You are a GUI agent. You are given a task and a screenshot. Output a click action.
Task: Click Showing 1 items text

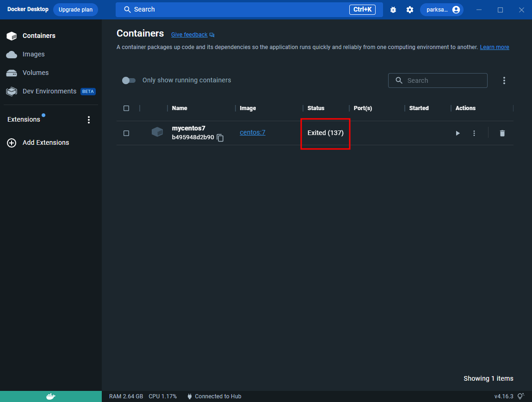coord(488,378)
